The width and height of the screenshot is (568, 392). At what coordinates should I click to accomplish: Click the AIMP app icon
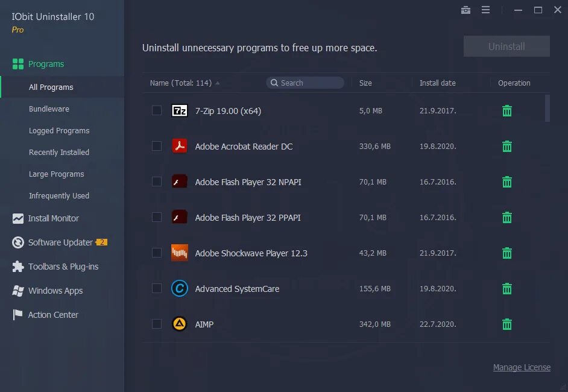tap(179, 324)
